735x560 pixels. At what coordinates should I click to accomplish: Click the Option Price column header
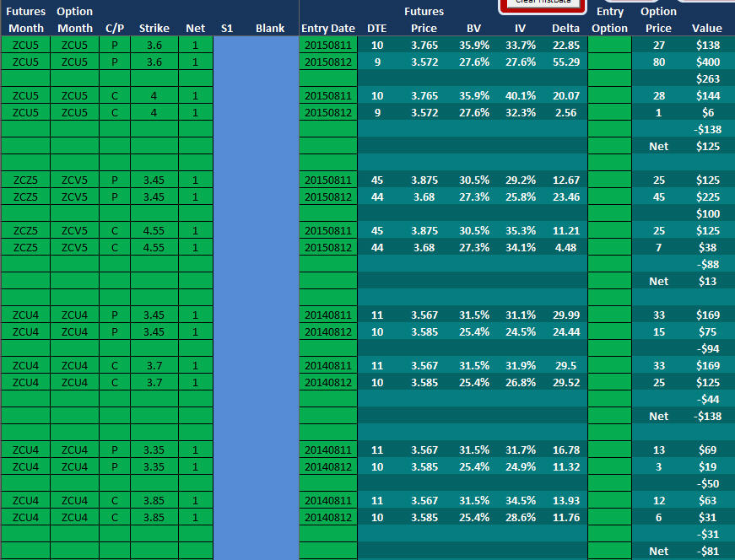[658, 19]
